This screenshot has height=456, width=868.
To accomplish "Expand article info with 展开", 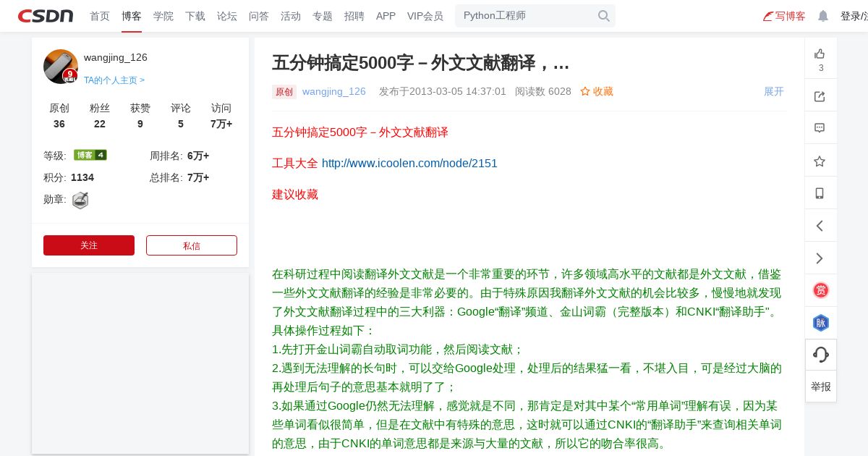I will [x=774, y=91].
